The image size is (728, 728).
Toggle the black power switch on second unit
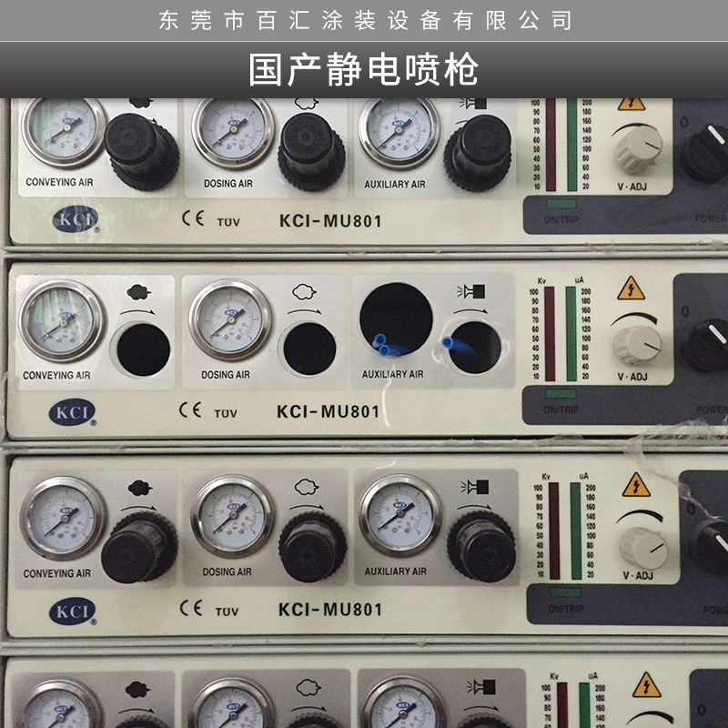[x=707, y=345]
